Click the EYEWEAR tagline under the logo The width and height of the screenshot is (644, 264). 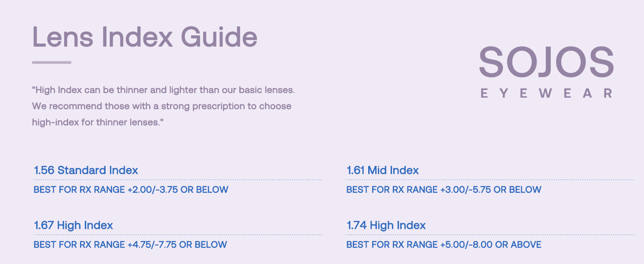tap(546, 93)
